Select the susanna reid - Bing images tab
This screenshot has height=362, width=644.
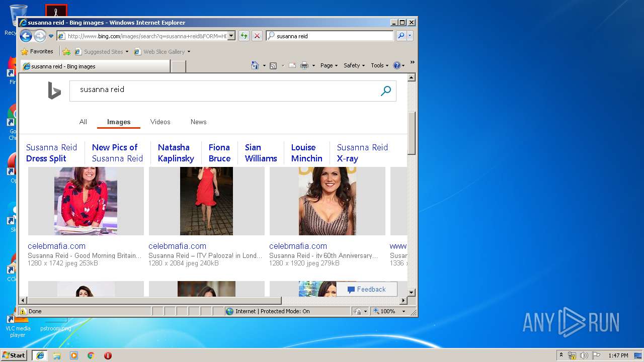pos(95,66)
